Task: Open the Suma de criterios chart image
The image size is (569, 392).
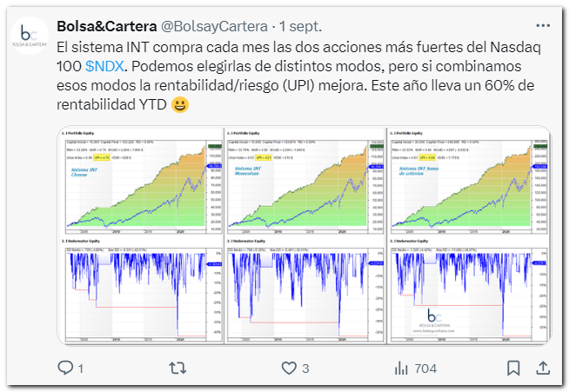Action: (x=469, y=236)
